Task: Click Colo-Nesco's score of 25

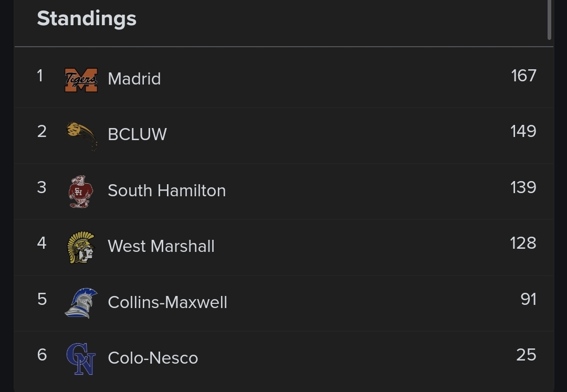Action: [526, 355]
